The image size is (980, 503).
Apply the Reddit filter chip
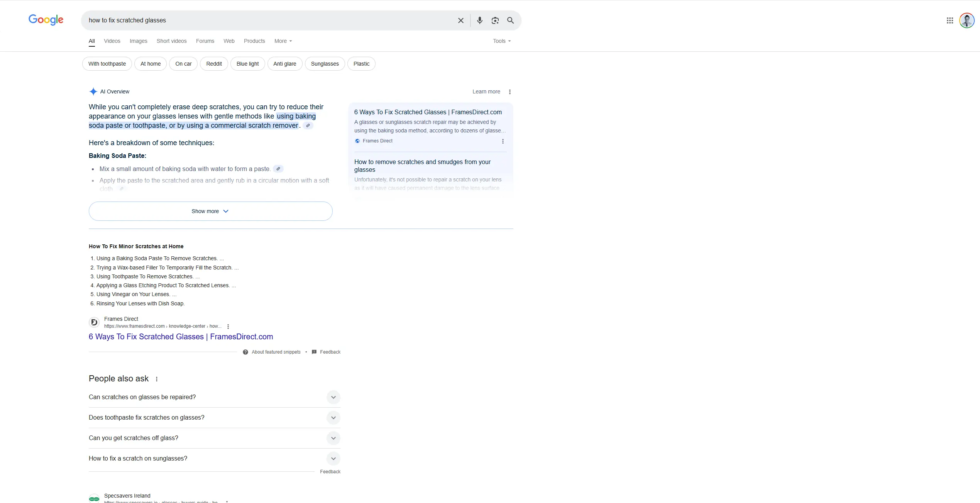pyautogui.click(x=214, y=64)
